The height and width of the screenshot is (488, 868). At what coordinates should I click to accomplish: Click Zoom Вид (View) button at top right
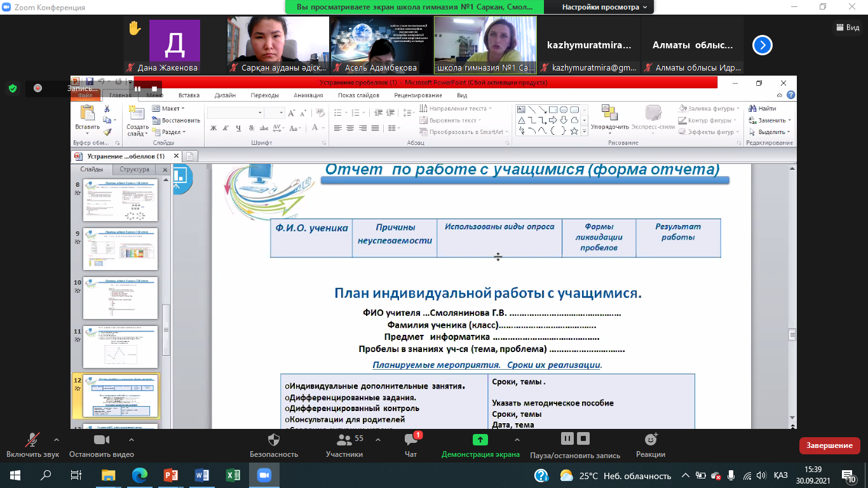tap(846, 27)
